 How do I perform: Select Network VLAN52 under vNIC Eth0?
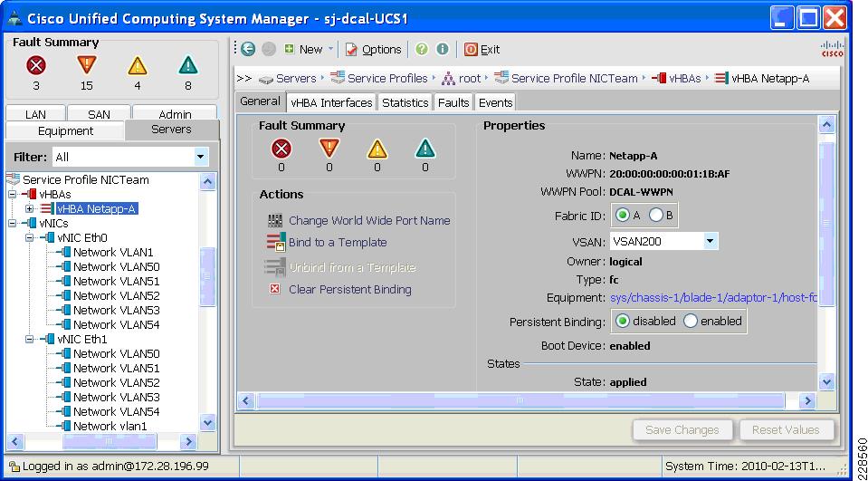click(x=116, y=296)
